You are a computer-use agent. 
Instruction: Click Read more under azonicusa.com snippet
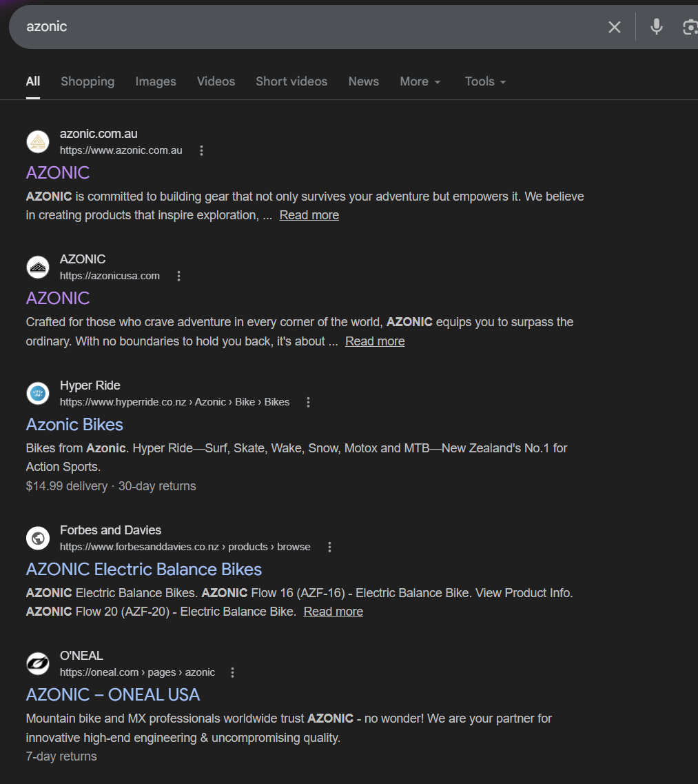(x=375, y=341)
